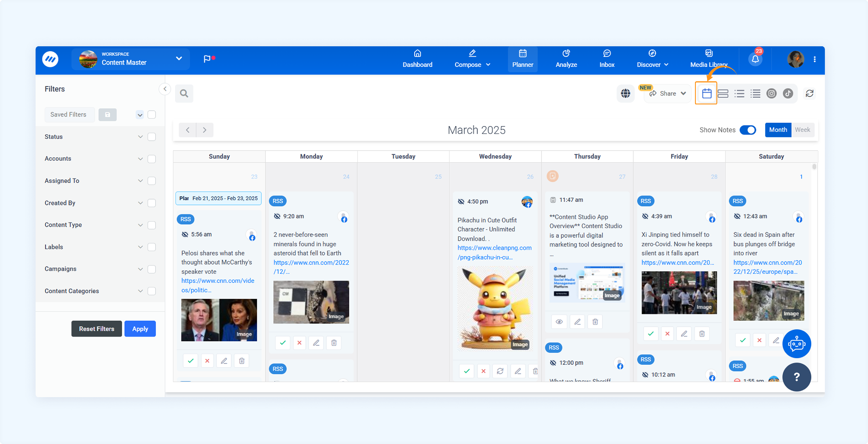
Task: Check the Content Categories filter checkbox
Action: [152, 291]
